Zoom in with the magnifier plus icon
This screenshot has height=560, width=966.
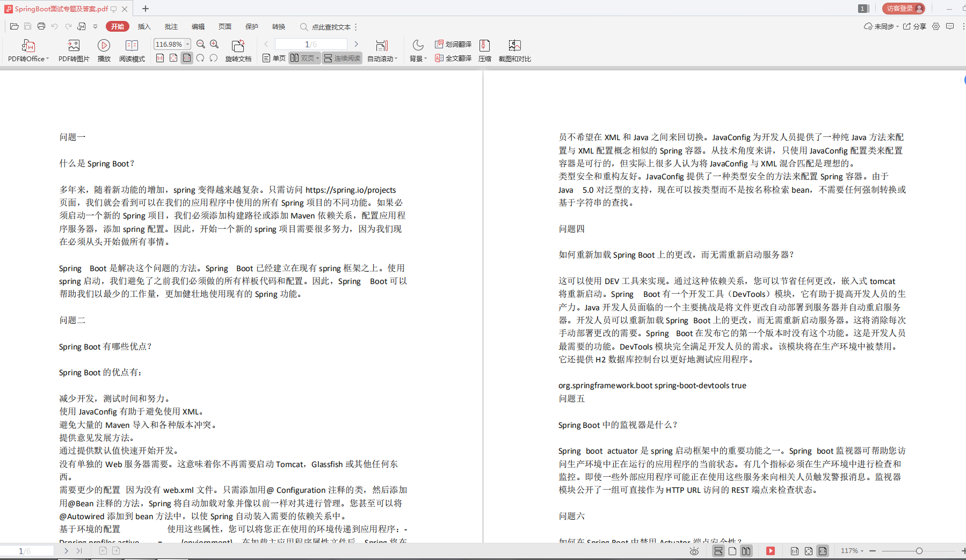(214, 44)
